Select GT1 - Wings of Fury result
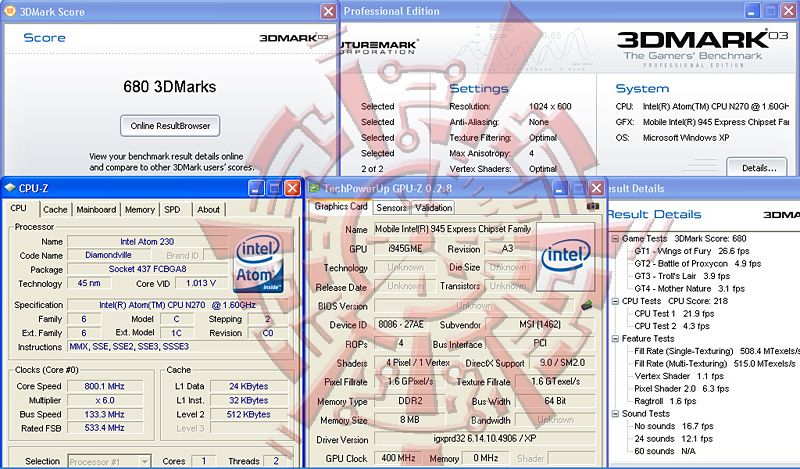 691,251
